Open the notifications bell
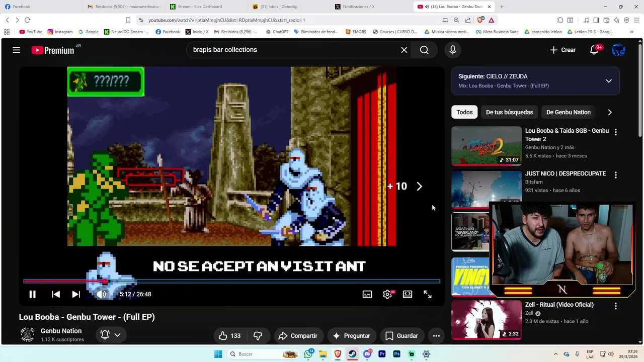 [594, 50]
